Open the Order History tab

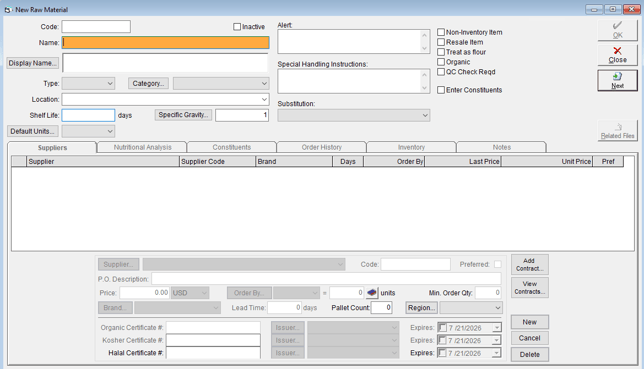322,147
